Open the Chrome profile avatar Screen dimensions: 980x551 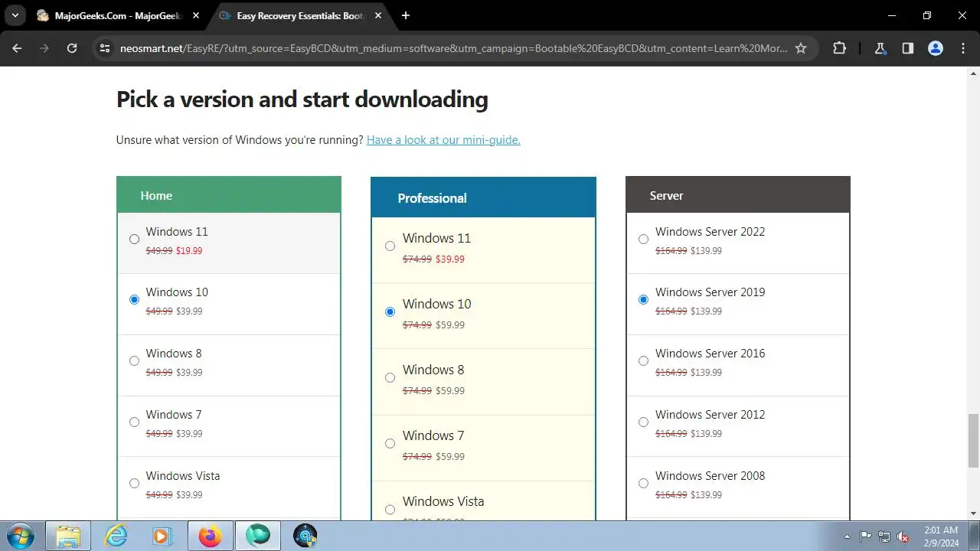(935, 48)
